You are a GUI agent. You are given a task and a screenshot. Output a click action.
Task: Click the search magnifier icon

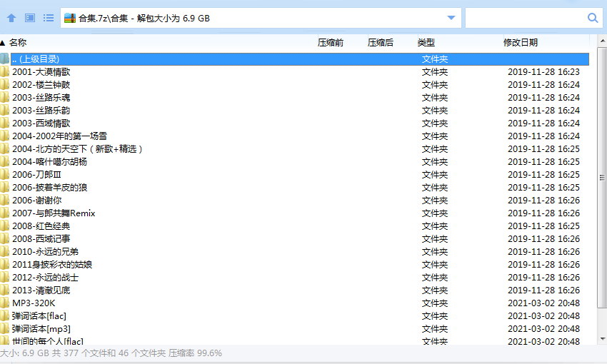(x=593, y=18)
